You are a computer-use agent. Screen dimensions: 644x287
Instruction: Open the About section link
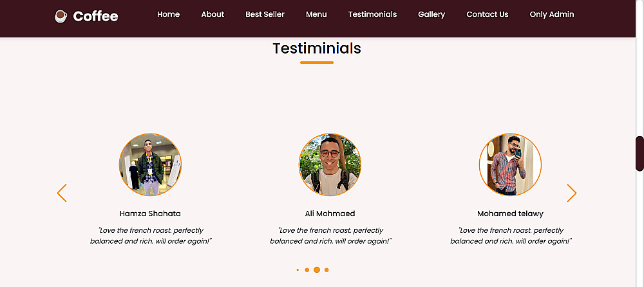tap(213, 14)
